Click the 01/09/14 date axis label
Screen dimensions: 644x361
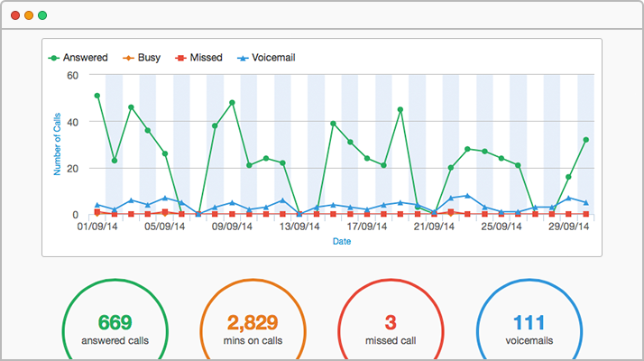tap(97, 227)
